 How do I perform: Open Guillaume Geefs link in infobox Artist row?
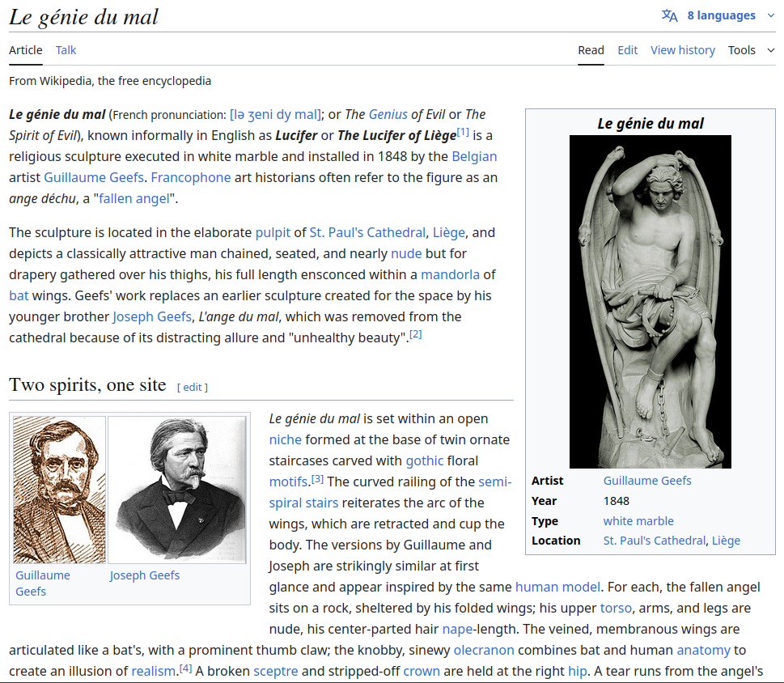point(647,481)
